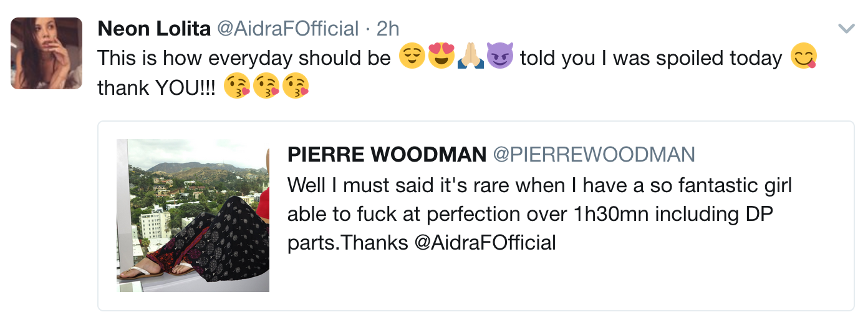Screen dimensions: 868x312
Task: Click the yum face emoji after "spoiled today"
Action: (x=804, y=57)
